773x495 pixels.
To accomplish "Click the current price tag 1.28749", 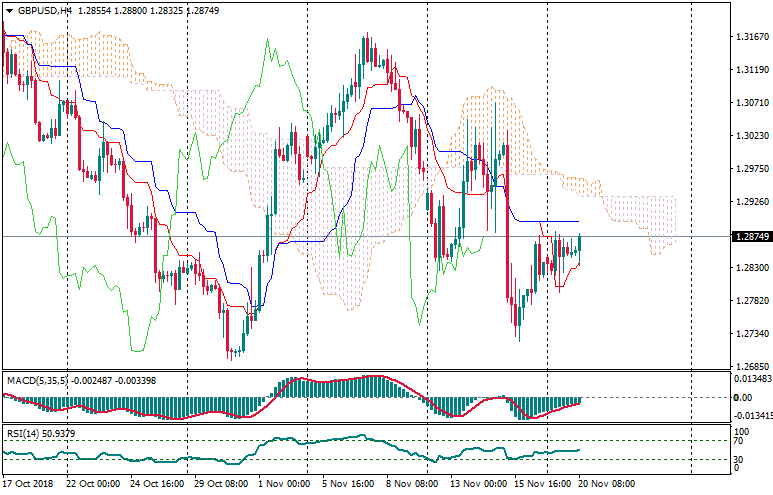I will point(751,237).
